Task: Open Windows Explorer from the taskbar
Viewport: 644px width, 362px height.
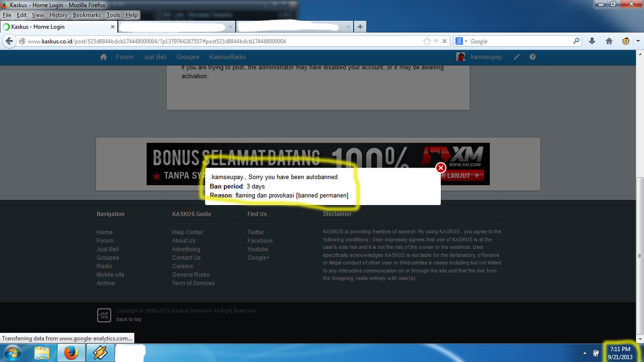Action: coord(42,353)
